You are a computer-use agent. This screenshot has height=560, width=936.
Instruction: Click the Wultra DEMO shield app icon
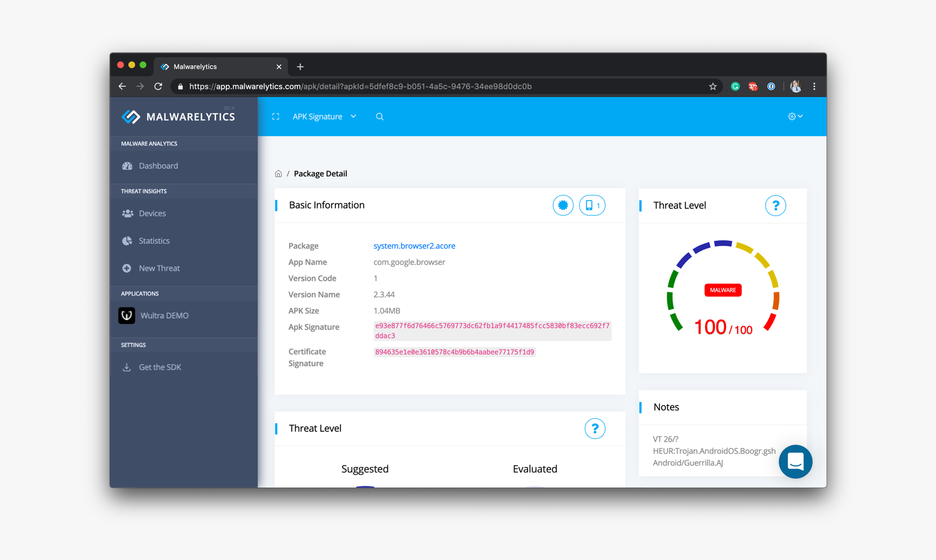click(x=127, y=315)
